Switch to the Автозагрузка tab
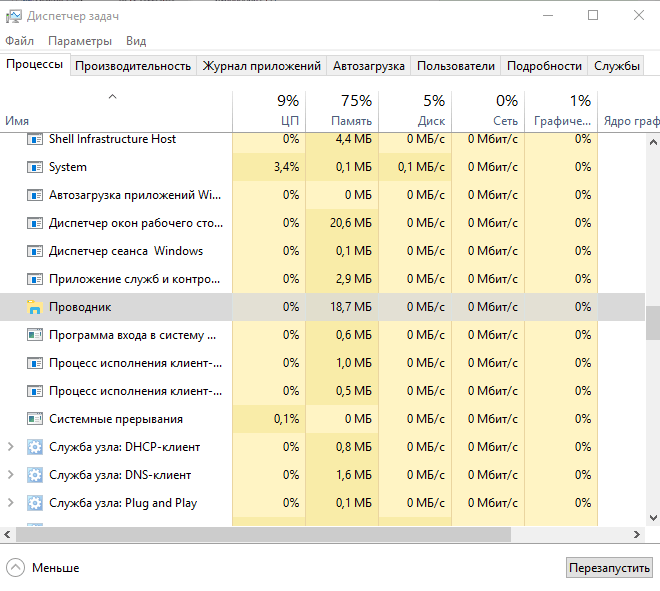 click(369, 66)
